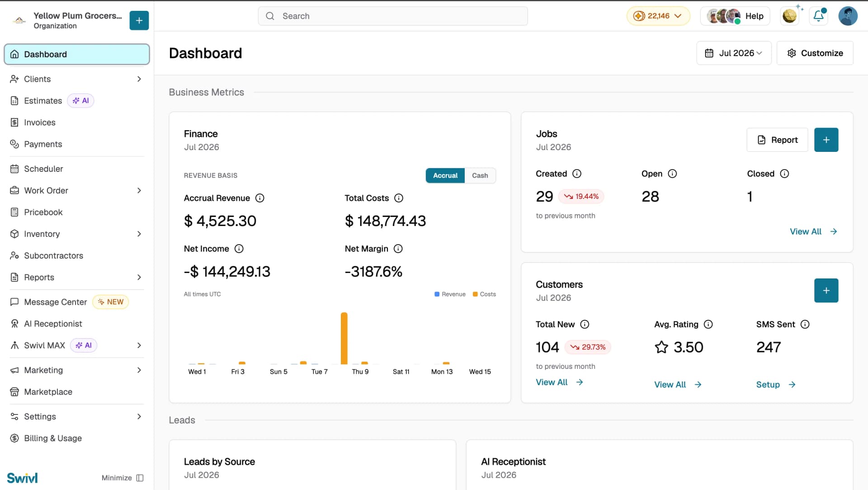
Task: Click the Search input field
Action: pyautogui.click(x=393, y=16)
